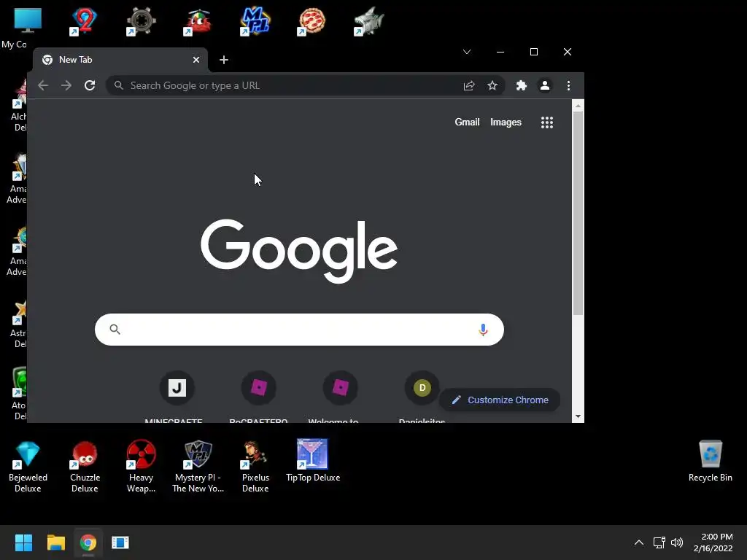The width and height of the screenshot is (747, 560).
Task: Add a new tab with plus button
Action: (224, 60)
